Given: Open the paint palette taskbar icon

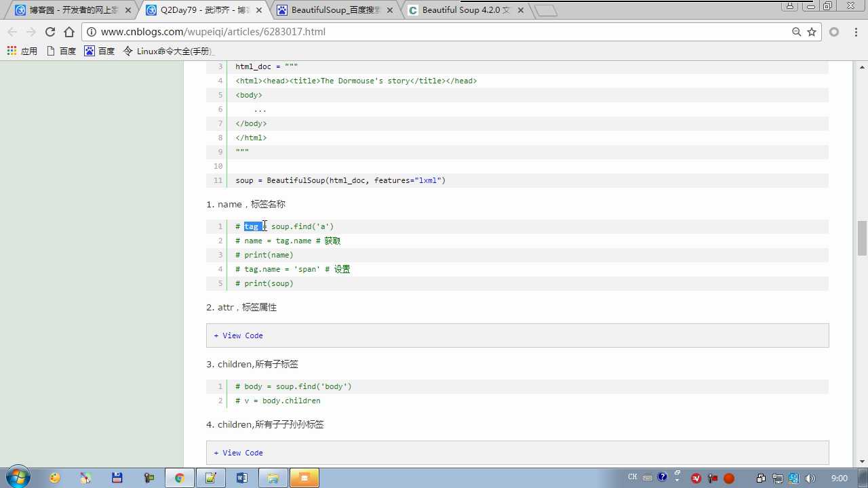Looking at the screenshot, I should [55, 478].
